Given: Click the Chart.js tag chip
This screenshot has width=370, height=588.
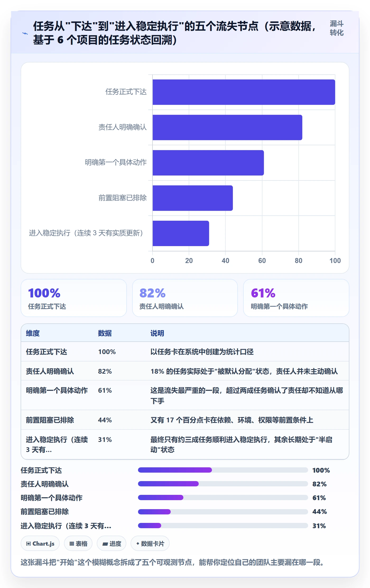Looking at the screenshot, I should tap(40, 544).
